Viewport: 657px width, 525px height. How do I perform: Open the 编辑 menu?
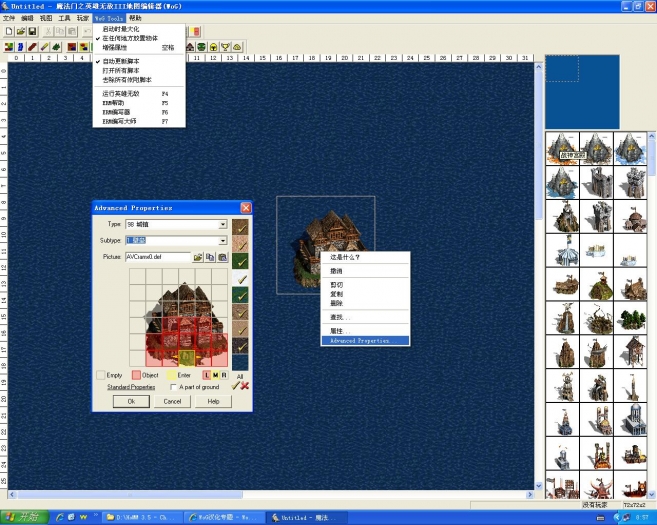(x=27, y=18)
